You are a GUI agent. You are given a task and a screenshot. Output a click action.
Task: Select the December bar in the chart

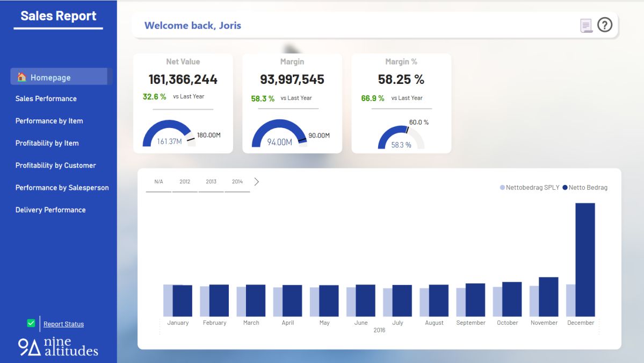tap(585, 258)
